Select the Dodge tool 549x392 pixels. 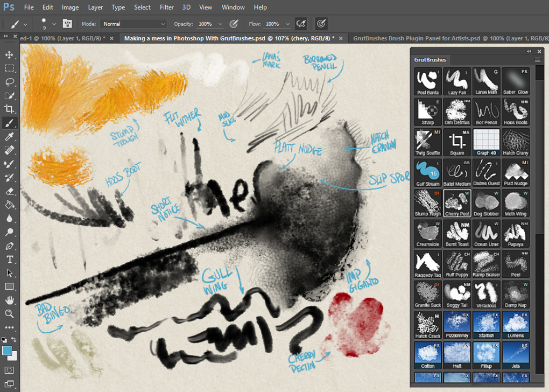point(10,232)
